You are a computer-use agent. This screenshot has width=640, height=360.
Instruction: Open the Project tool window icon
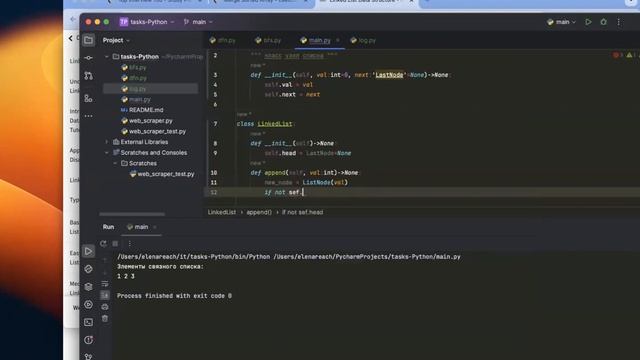tap(88, 40)
